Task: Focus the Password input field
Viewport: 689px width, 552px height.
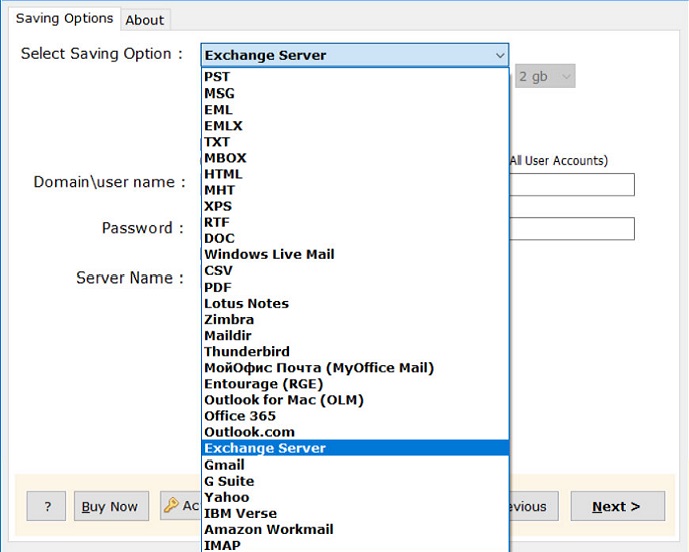Action: (x=571, y=229)
